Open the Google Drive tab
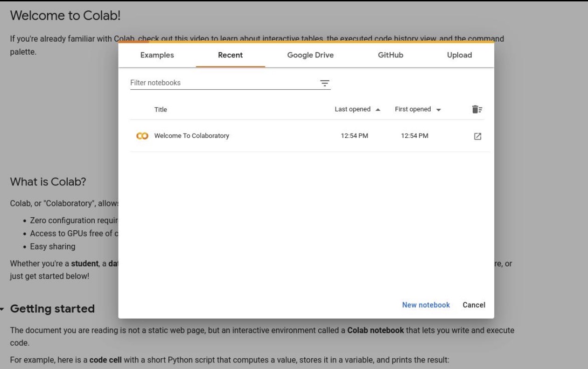 click(x=310, y=55)
